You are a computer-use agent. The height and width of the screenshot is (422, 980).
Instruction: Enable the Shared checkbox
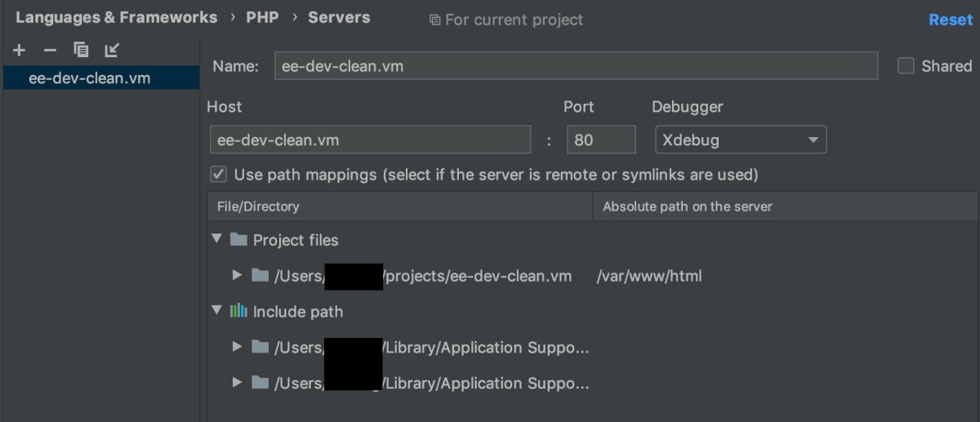pyautogui.click(x=906, y=66)
